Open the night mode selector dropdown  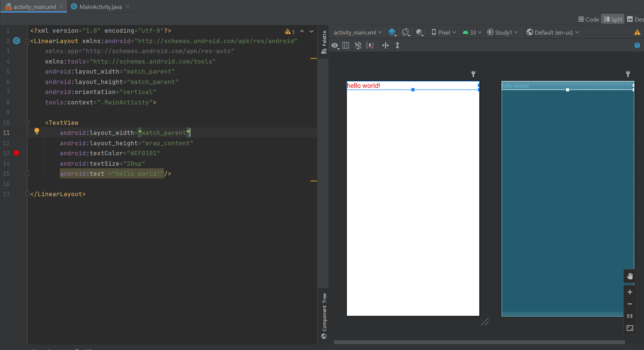click(x=420, y=32)
